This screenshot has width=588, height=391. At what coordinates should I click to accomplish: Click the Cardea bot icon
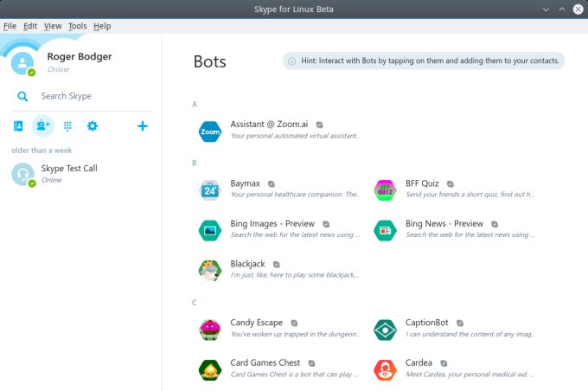pos(385,370)
